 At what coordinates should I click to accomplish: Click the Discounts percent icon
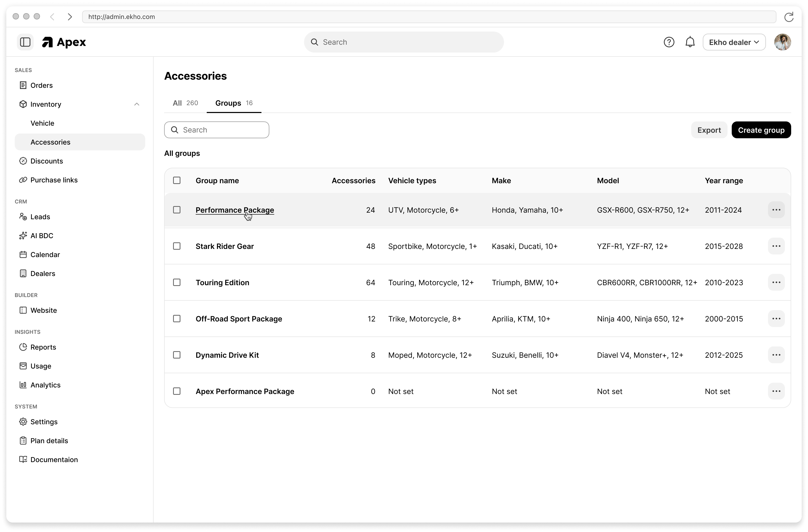tap(23, 161)
